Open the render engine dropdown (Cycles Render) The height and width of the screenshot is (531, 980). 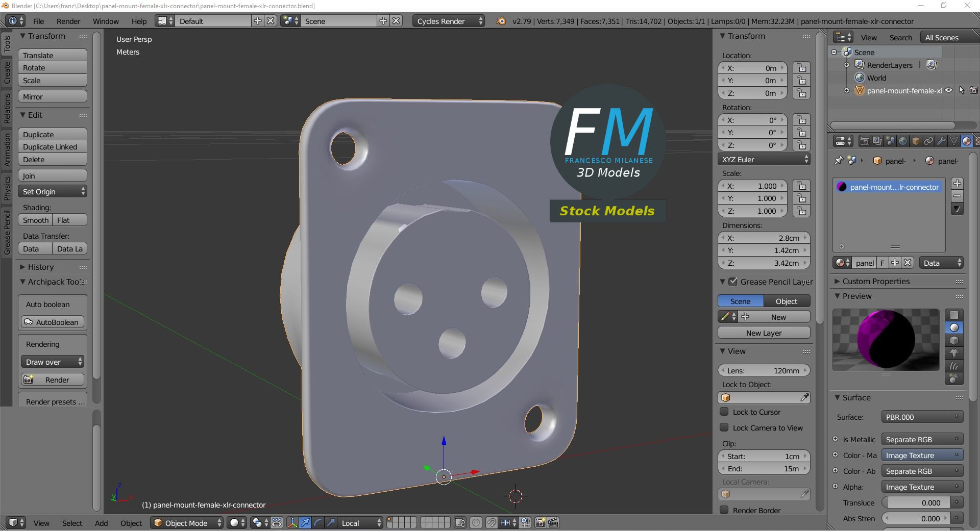coord(449,21)
